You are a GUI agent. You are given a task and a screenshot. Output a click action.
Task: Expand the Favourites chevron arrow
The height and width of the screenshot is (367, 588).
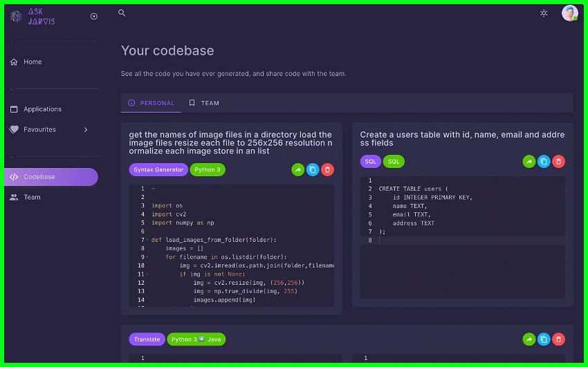coord(86,129)
